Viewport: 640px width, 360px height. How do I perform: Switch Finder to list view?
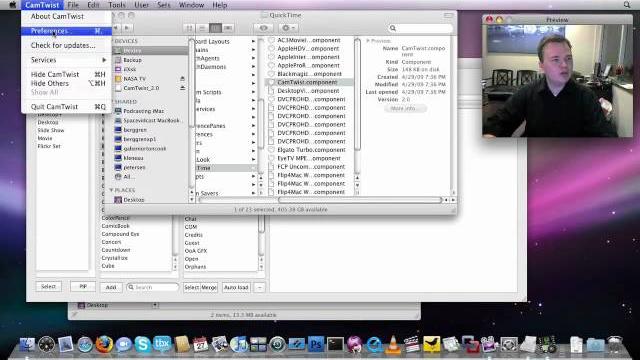[x=202, y=28]
